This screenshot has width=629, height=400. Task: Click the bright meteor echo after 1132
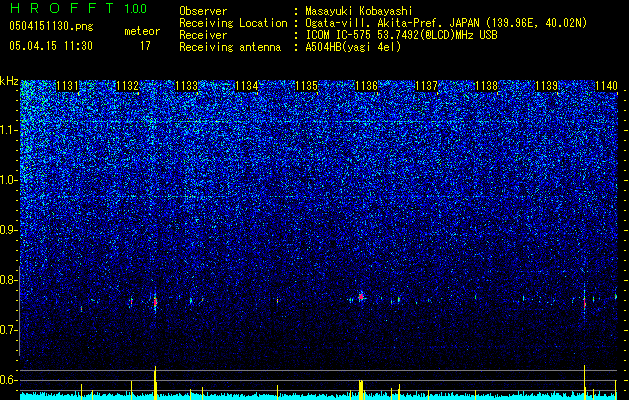[x=155, y=302]
